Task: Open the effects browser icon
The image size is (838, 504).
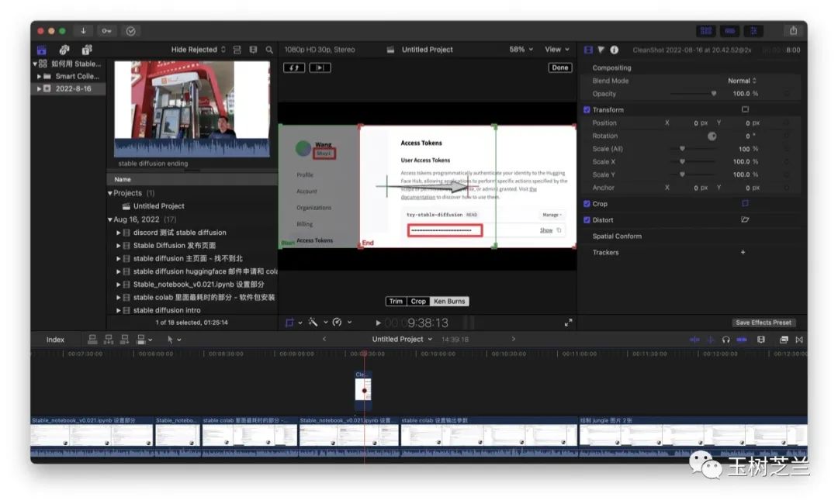Action: [784, 340]
